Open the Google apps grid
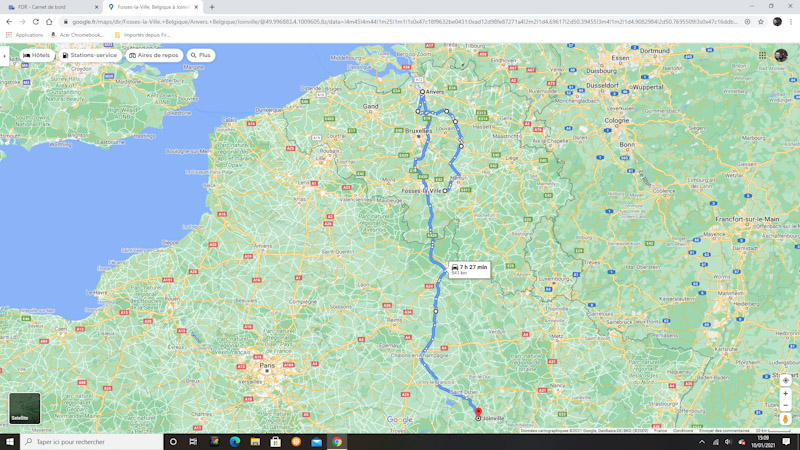 click(762, 55)
